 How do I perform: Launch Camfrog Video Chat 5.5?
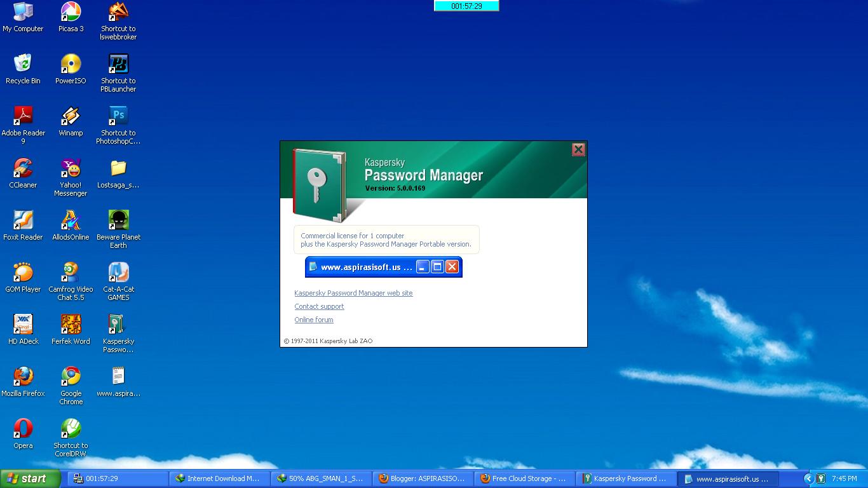point(71,281)
